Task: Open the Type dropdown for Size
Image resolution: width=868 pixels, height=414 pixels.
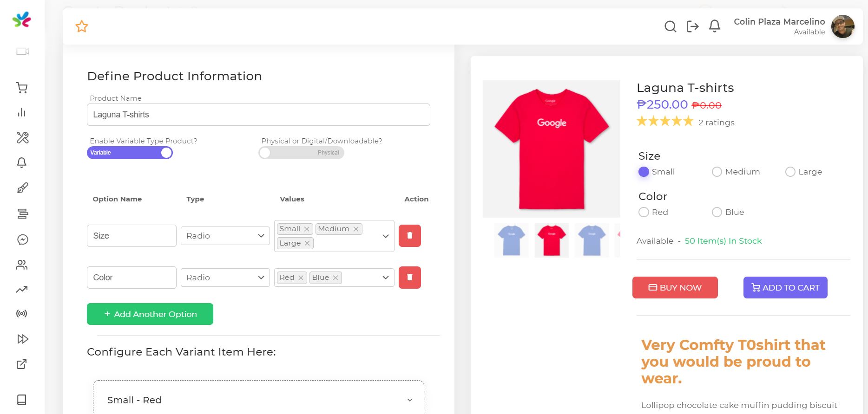Action: click(225, 236)
